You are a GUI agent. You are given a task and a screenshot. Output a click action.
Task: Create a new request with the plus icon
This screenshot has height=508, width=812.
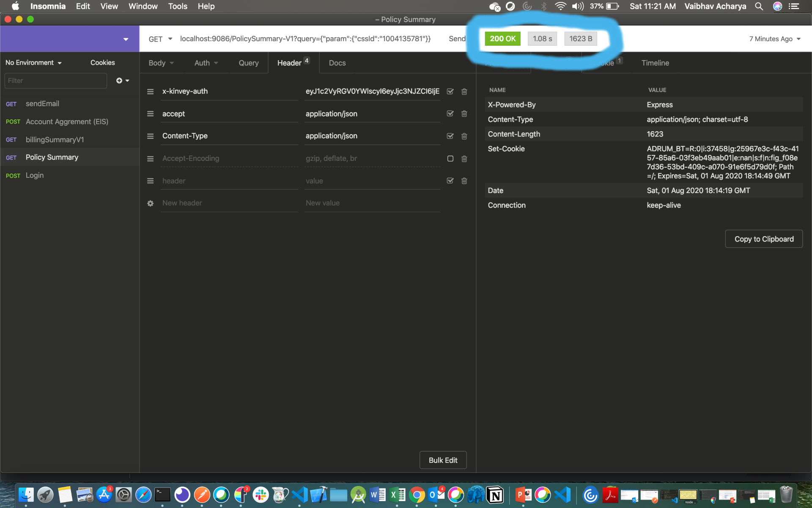click(x=120, y=80)
